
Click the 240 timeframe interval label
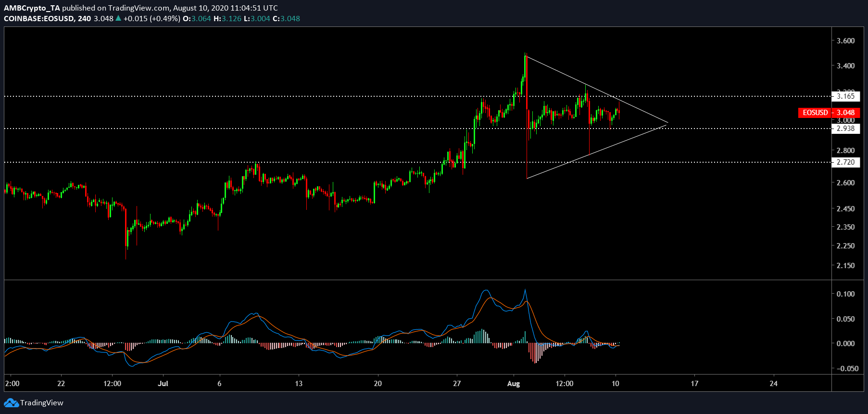pos(85,19)
